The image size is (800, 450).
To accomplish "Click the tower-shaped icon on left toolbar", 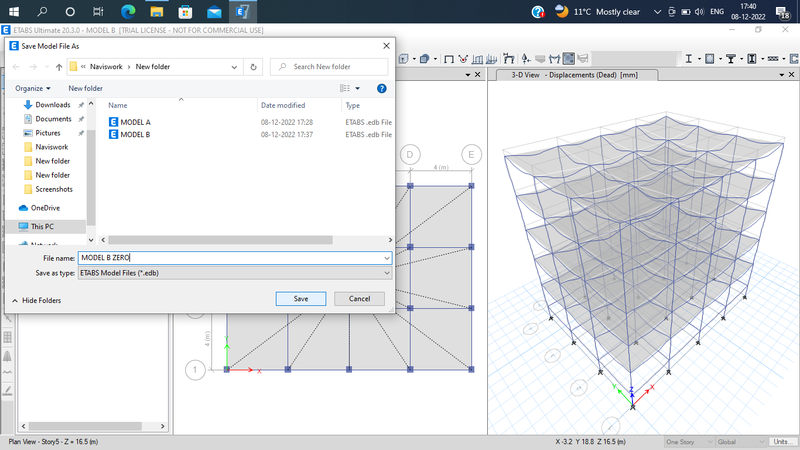I will [8, 356].
